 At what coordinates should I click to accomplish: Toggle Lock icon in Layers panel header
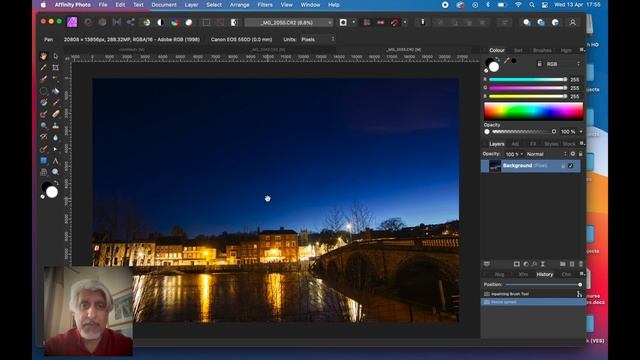(x=580, y=154)
